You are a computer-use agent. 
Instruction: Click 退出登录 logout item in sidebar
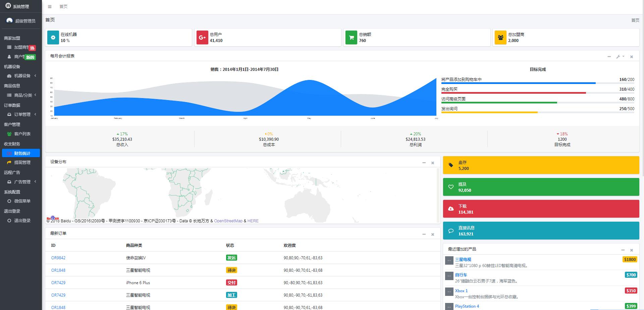[21, 220]
